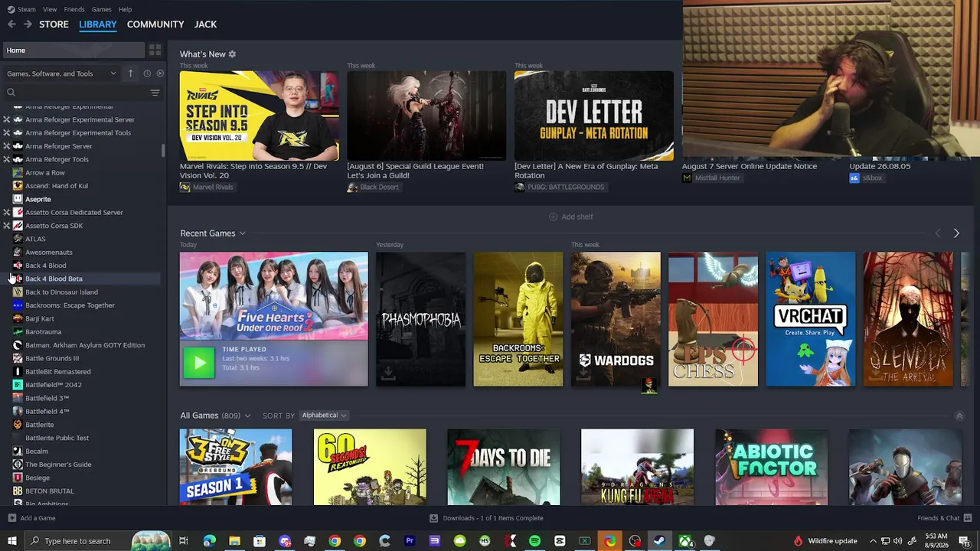The width and height of the screenshot is (980, 551).
Task: Toggle the ready-to-play games filter
Action: point(160,73)
